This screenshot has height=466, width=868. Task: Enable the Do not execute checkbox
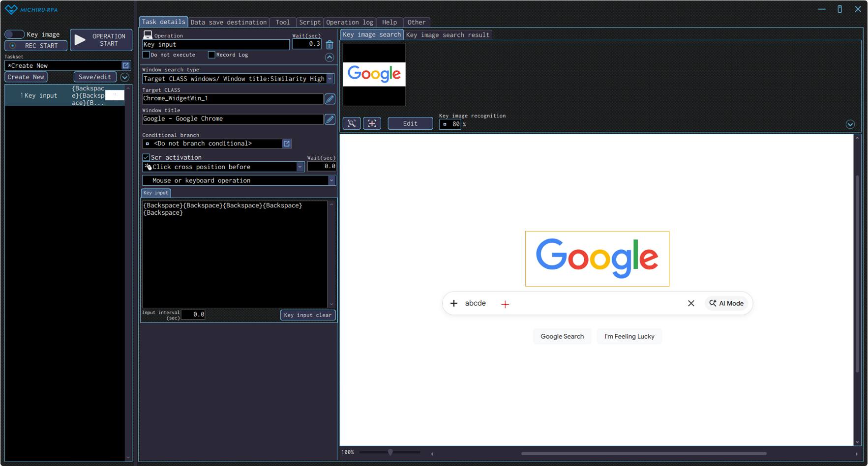point(146,55)
